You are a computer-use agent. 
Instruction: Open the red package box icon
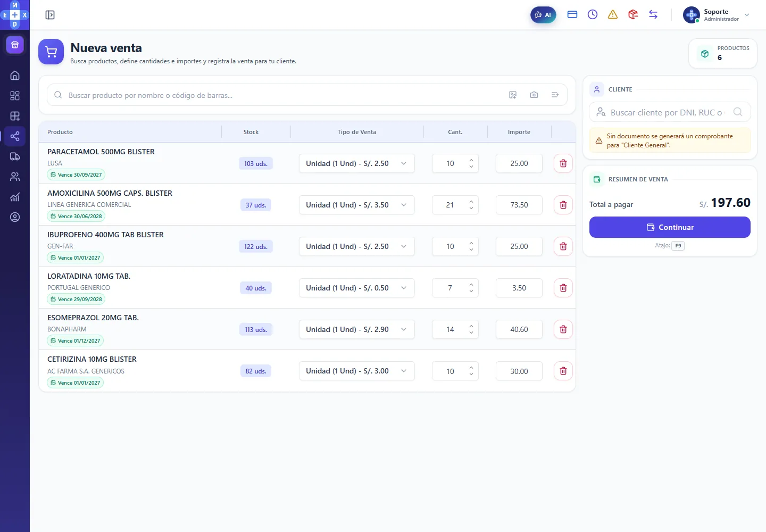click(633, 15)
